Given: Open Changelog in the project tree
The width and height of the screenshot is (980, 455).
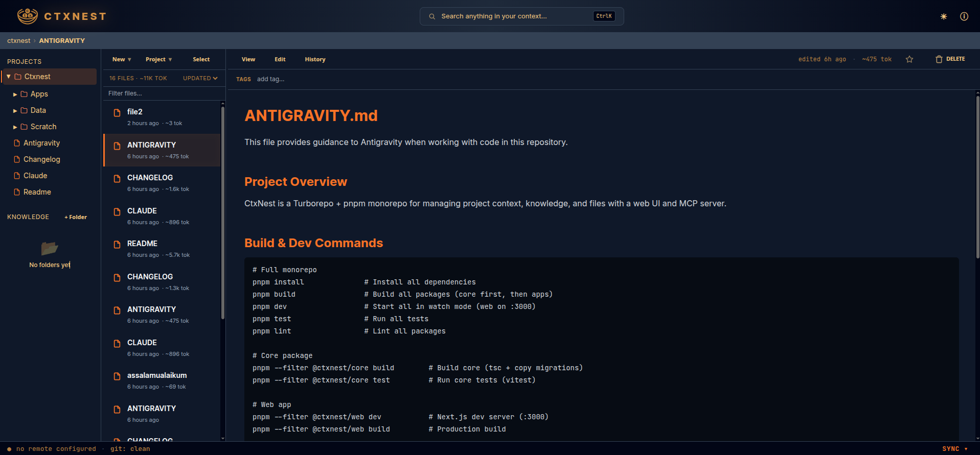Looking at the screenshot, I should click(x=41, y=159).
